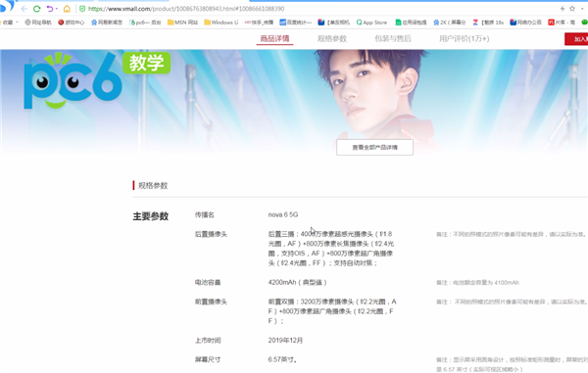Expand address bar dropdown arrow beside star

click(x=582, y=9)
